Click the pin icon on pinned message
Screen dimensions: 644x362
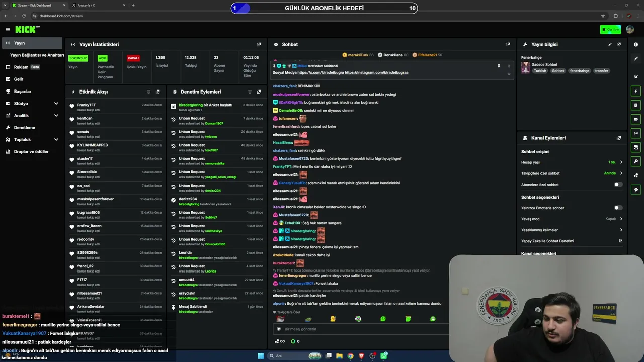[499, 66]
